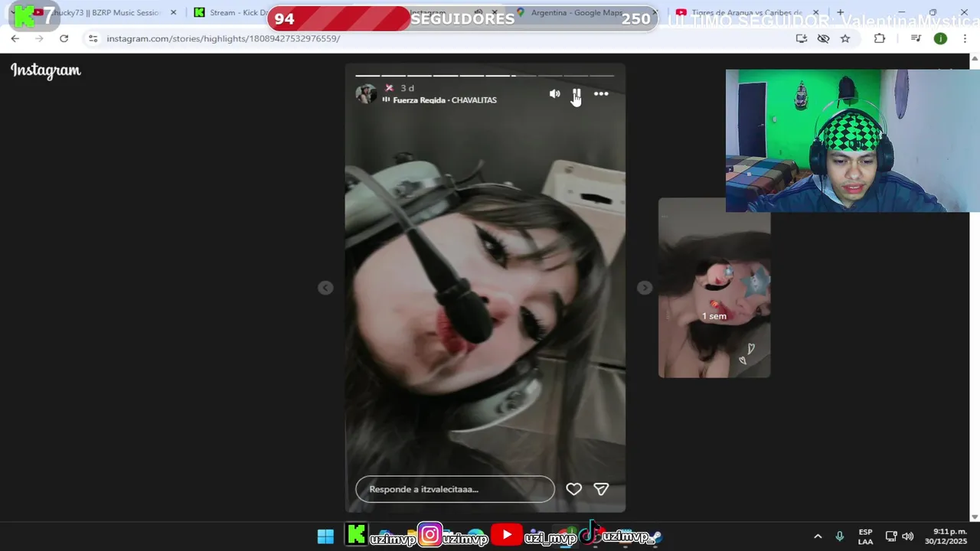This screenshot has height=551, width=980.
Task: Share the story via paper plane icon
Action: 601,489
